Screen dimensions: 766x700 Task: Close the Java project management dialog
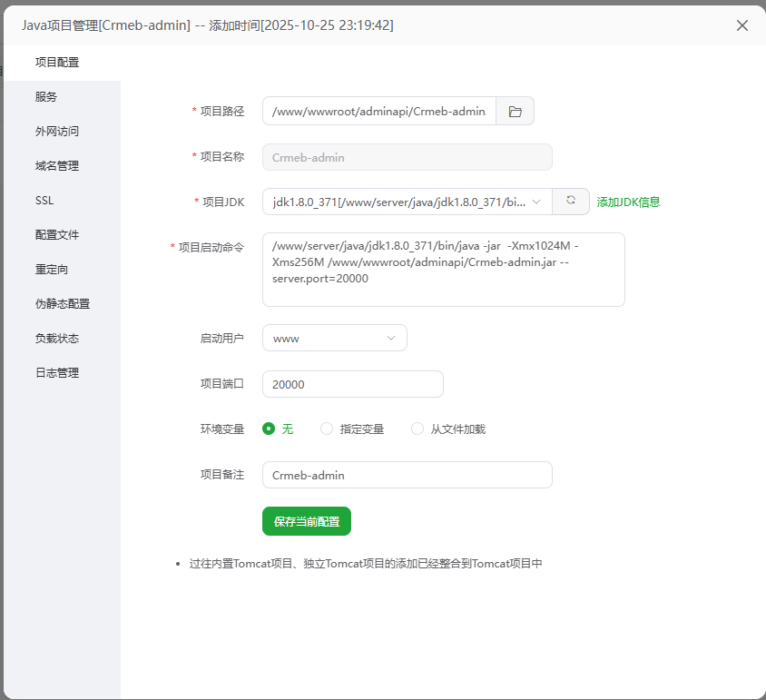741,25
